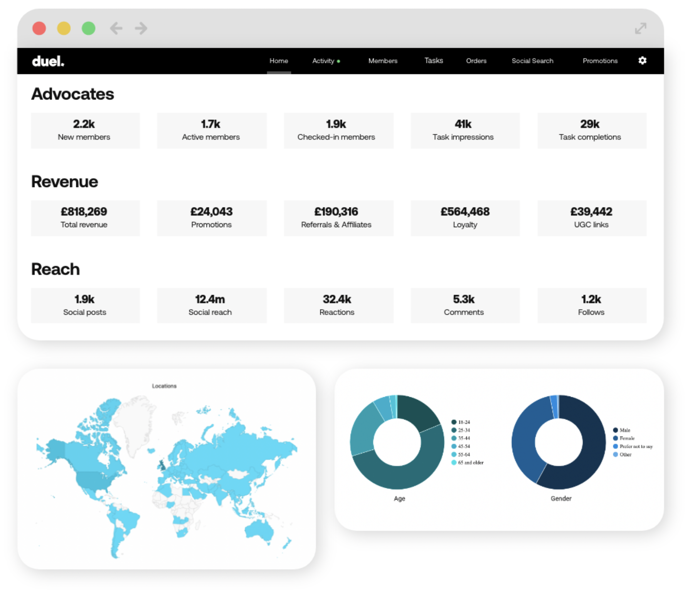
Task: Click the Male legend dot on Gender chart
Action: [x=616, y=430]
